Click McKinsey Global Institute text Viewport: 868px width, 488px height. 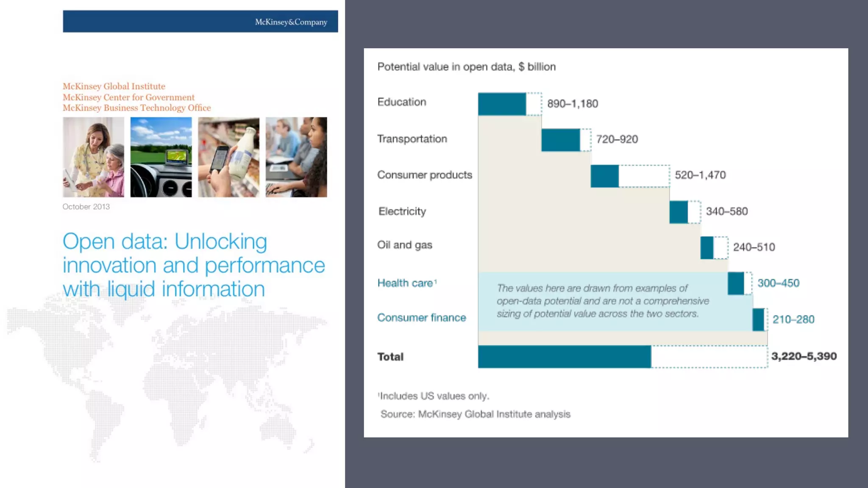(114, 86)
